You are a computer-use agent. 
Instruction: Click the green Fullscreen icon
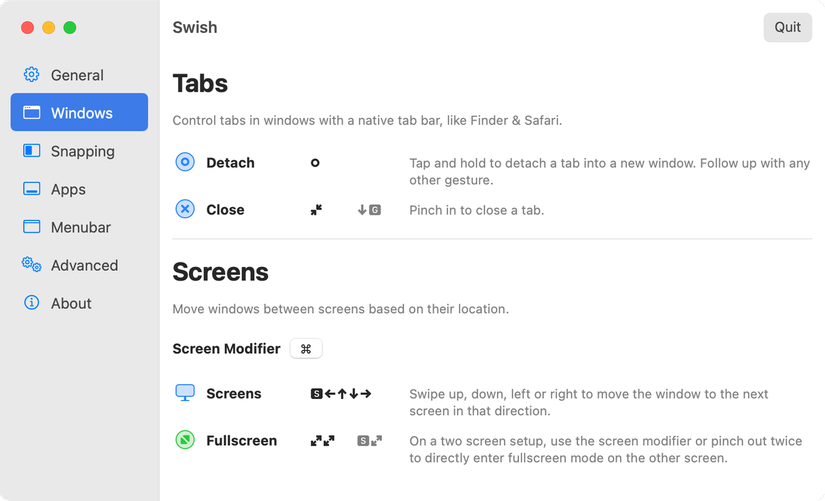point(185,440)
